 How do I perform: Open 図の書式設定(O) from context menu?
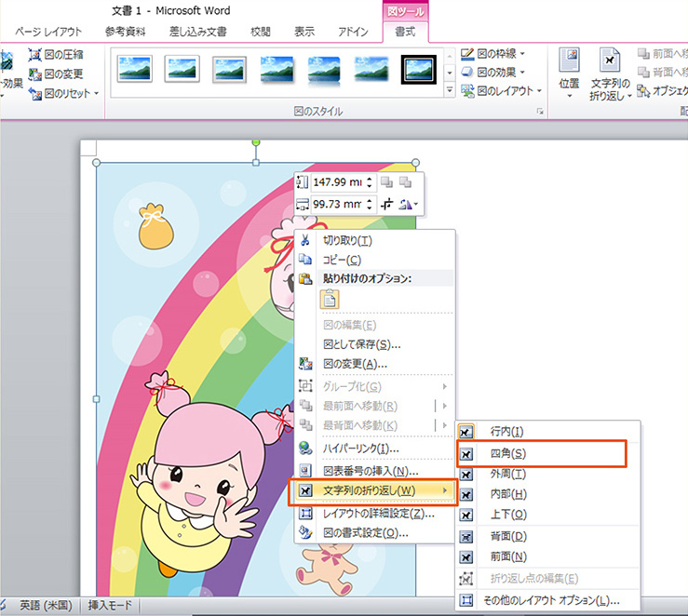374,532
